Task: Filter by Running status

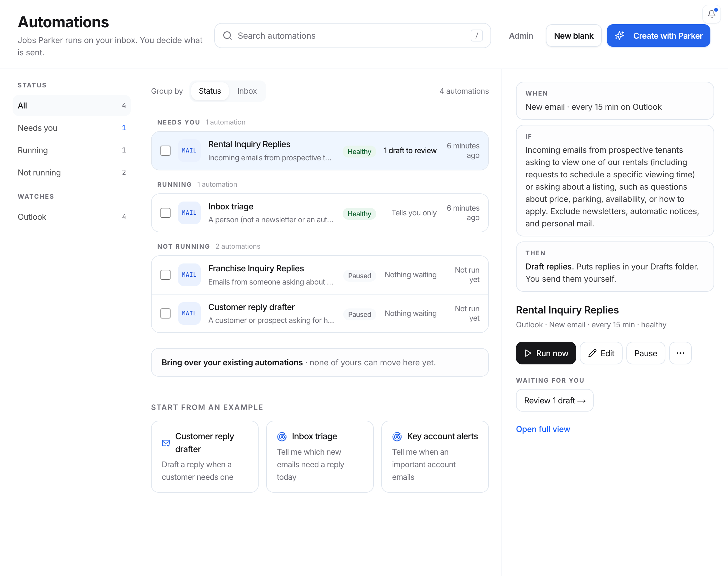Action: pos(71,150)
